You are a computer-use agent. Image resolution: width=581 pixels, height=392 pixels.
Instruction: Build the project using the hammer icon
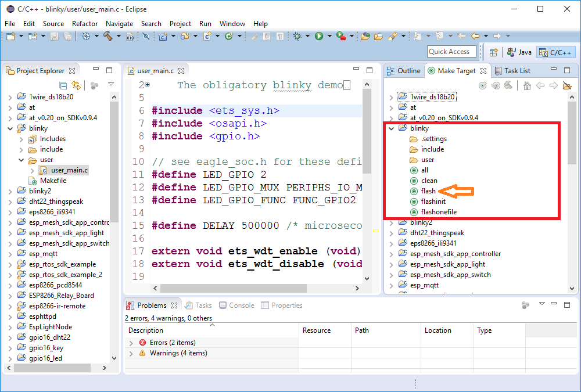[x=107, y=36]
